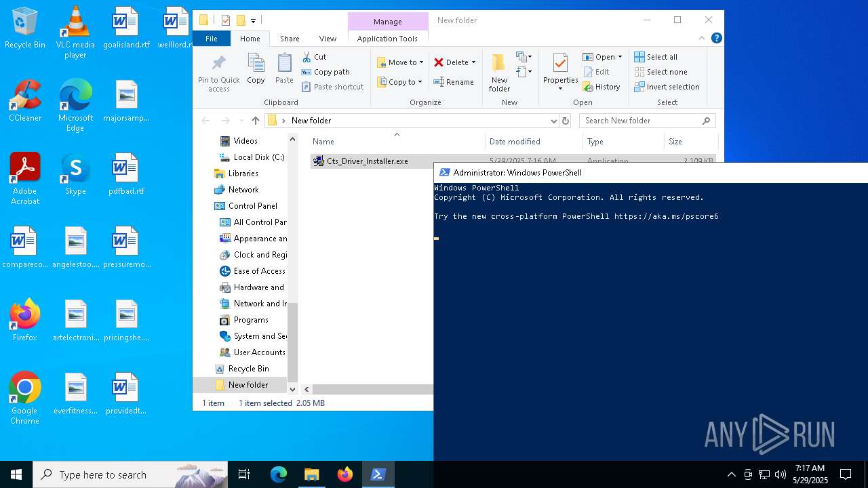Select User Accounts in navigation tree
868x488 pixels.
coord(252,352)
